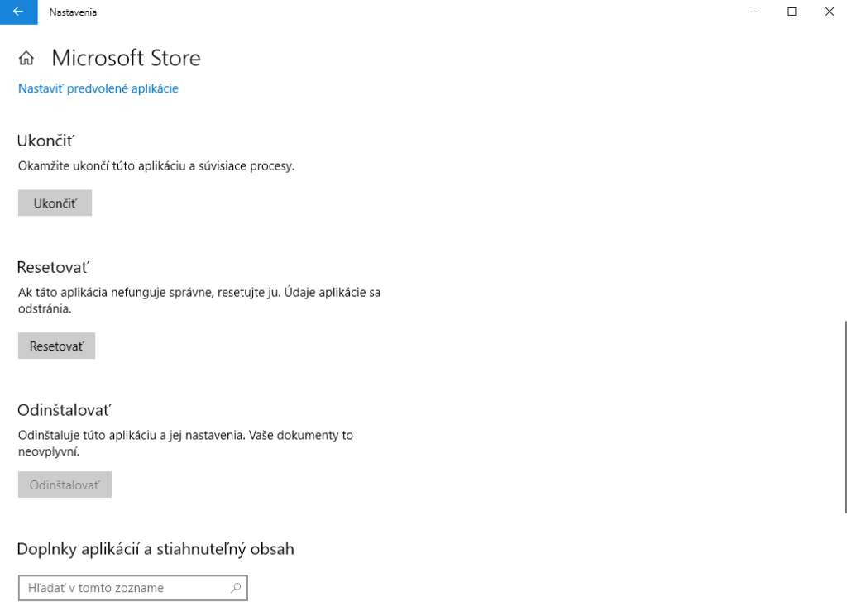Click the Doplnky aplikácií a stiahnuteľný obsah heading
The image size is (847, 616).
[x=156, y=548]
